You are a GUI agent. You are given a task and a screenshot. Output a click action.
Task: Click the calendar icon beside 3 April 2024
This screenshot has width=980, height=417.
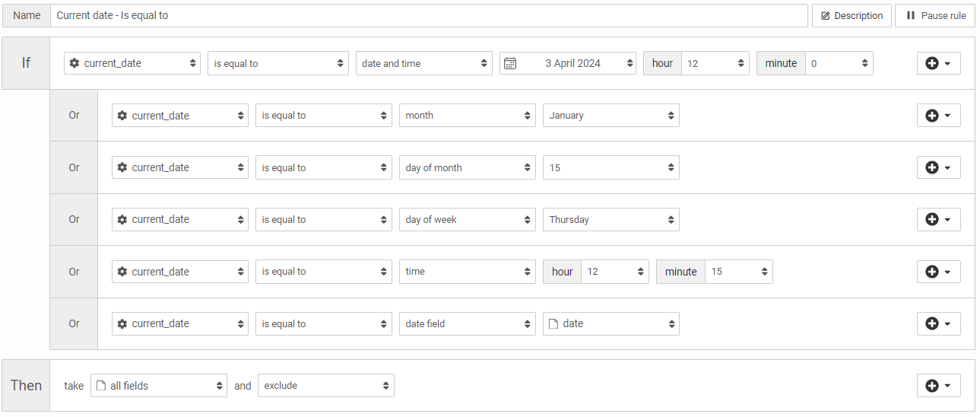tap(510, 63)
